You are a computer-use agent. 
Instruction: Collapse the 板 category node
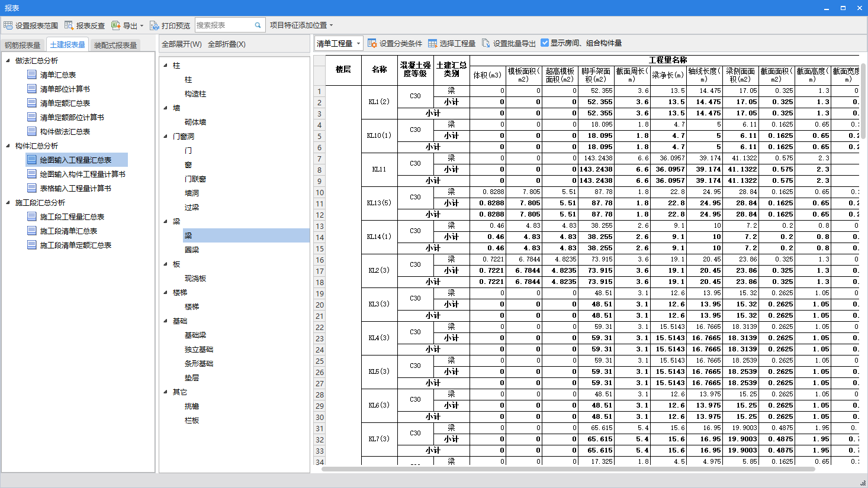(166, 264)
